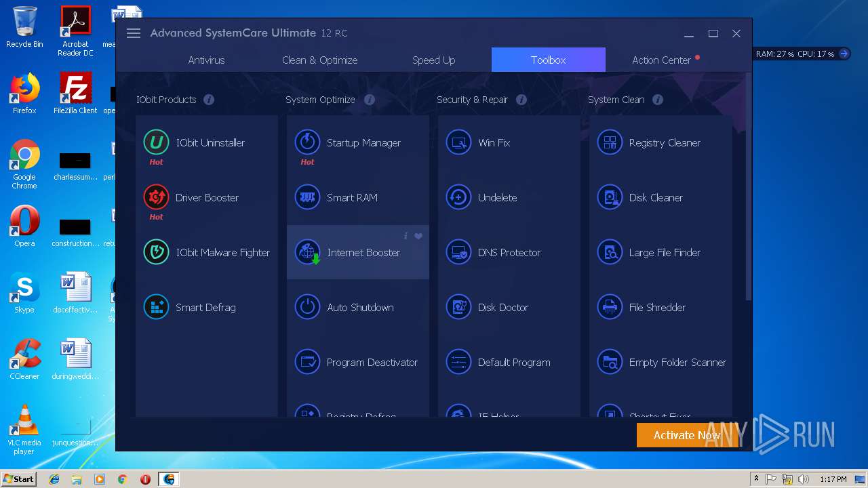The image size is (868, 488).
Task: Launch File Shredder icon
Action: coord(610,307)
